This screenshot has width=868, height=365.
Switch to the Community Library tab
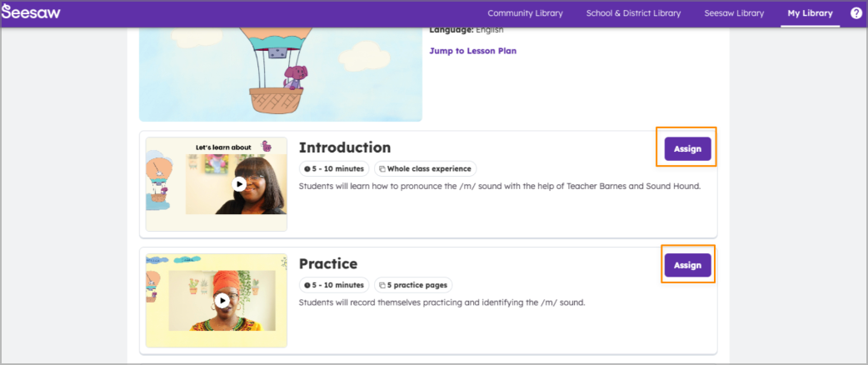click(x=525, y=13)
